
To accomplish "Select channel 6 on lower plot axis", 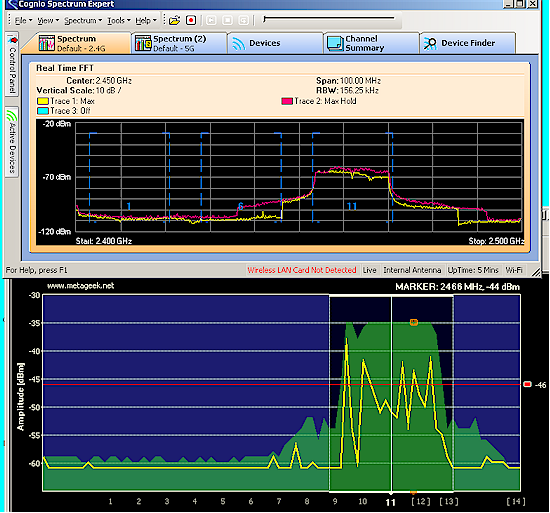I will click(250, 501).
